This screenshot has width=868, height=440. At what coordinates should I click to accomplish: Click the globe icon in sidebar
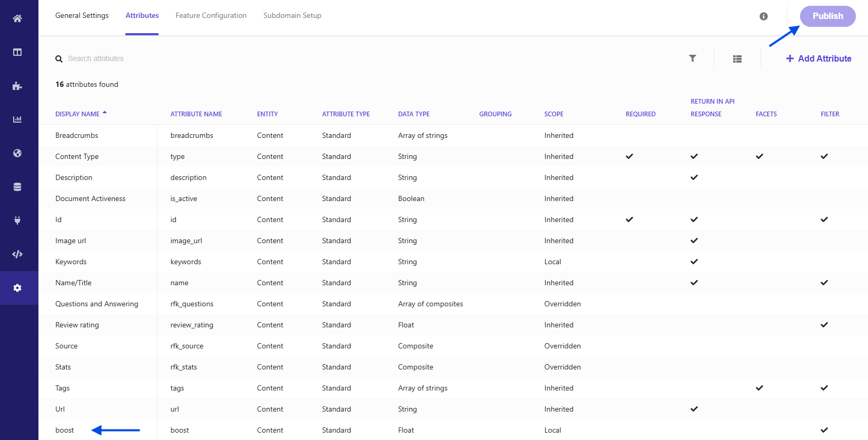pyautogui.click(x=17, y=153)
